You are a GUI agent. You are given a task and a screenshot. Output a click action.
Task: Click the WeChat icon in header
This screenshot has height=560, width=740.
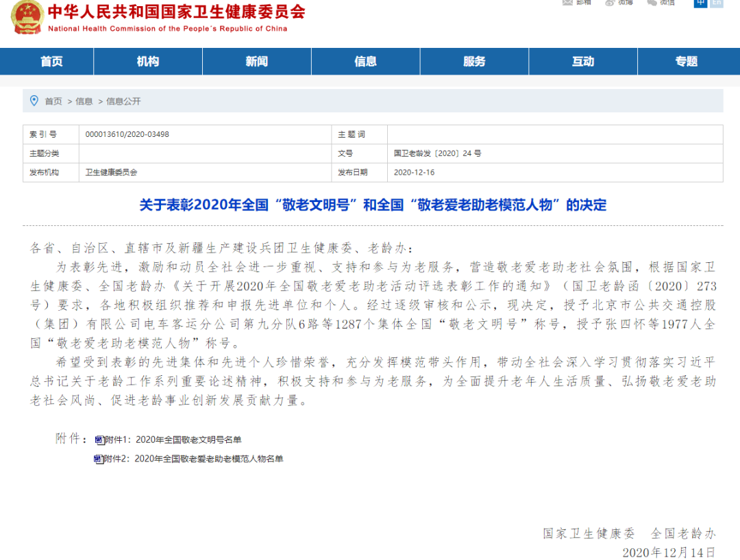click(x=652, y=2)
